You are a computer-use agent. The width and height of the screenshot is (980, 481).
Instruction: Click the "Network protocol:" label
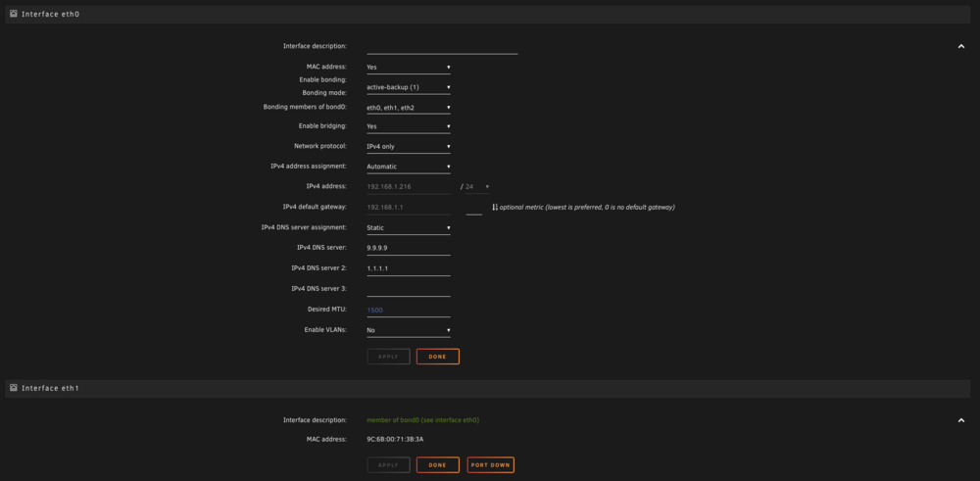click(320, 146)
